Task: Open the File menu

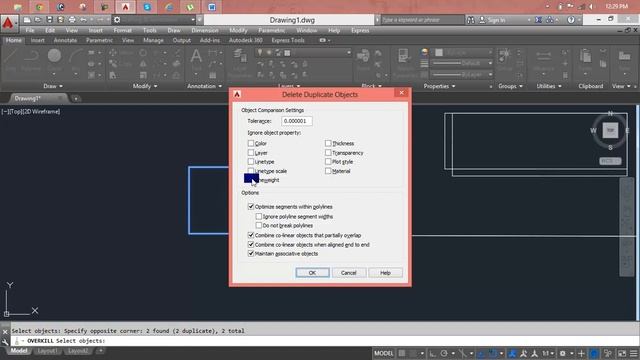Action: (x=30, y=30)
